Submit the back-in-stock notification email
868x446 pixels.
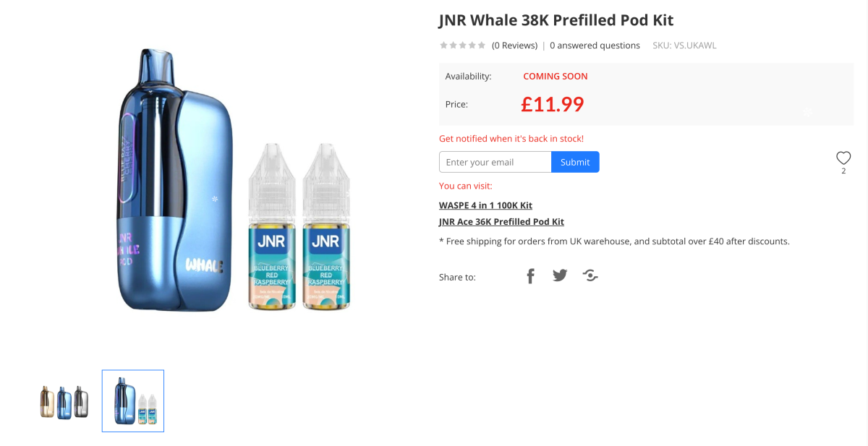click(575, 161)
